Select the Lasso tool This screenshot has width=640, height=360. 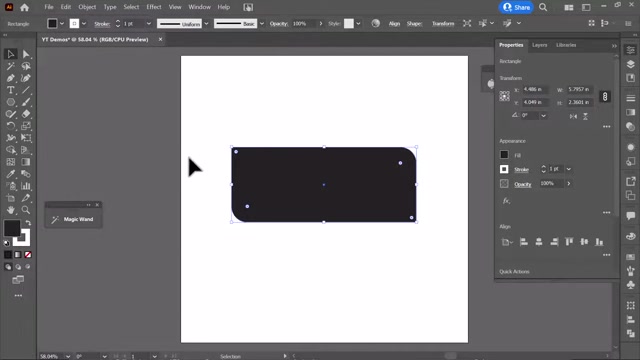click(26, 66)
